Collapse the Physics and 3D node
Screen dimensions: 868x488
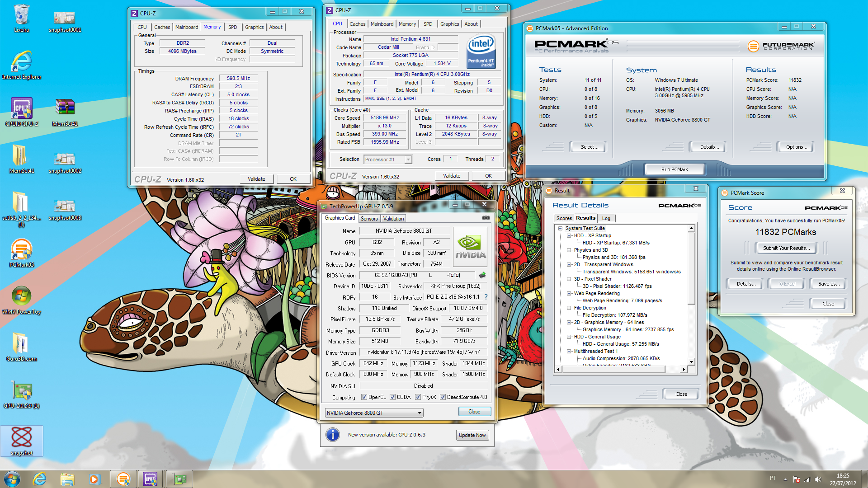click(x=569, y=250)
